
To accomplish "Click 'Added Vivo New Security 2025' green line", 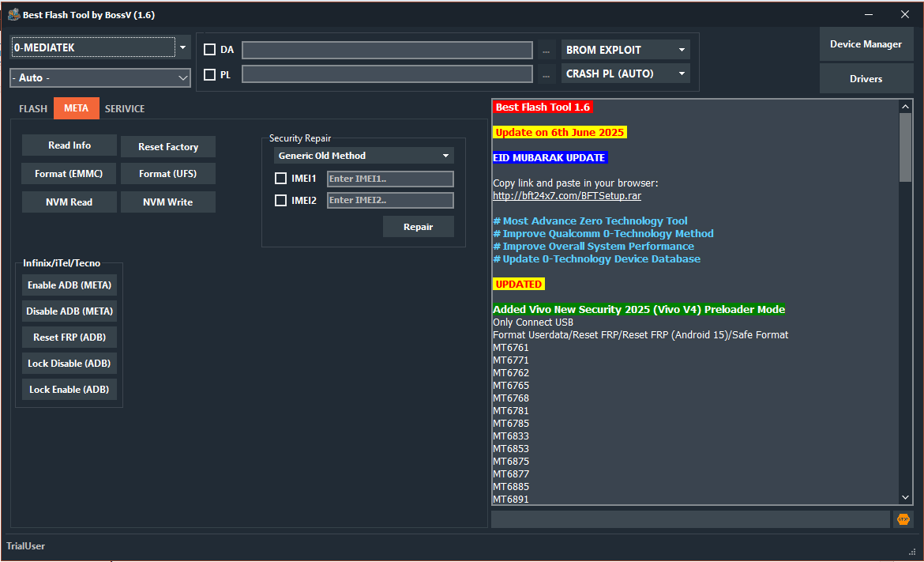I will point(639,310).
